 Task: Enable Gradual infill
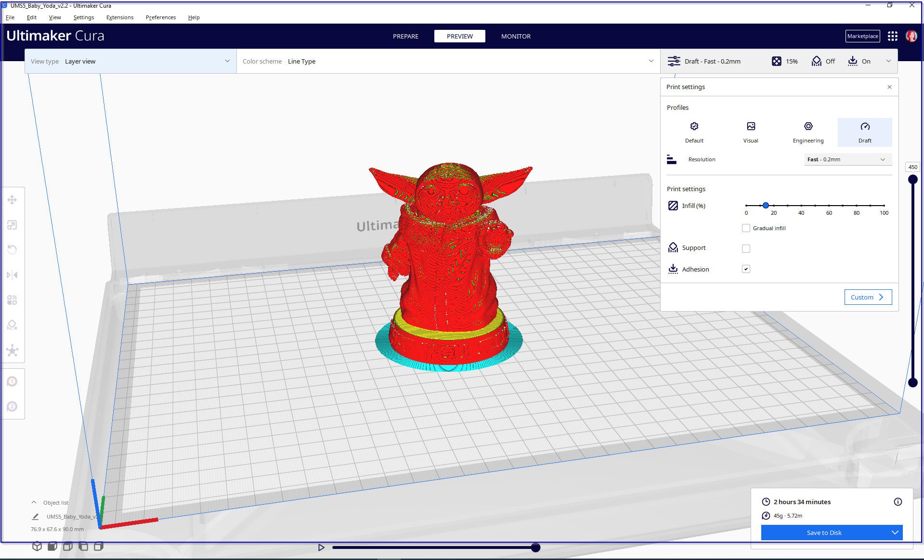746,228
